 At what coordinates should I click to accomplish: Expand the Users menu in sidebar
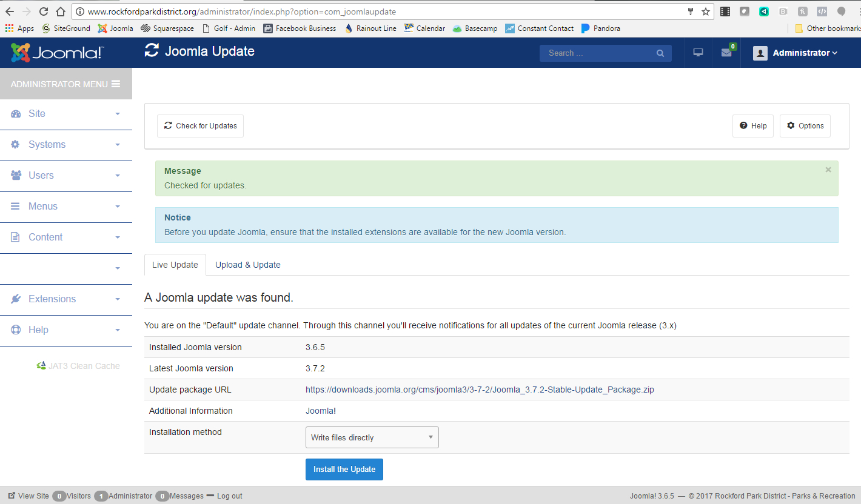coord(66,176)
